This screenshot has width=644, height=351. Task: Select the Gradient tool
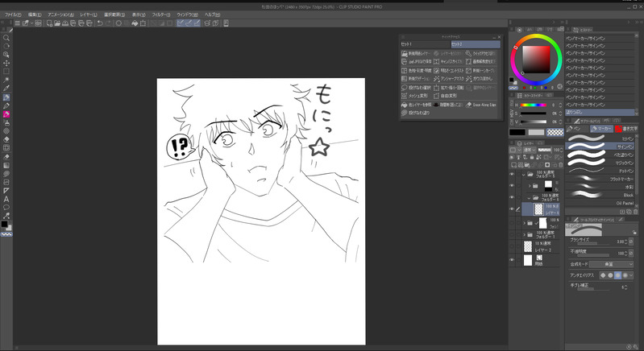tap(6, 166)
